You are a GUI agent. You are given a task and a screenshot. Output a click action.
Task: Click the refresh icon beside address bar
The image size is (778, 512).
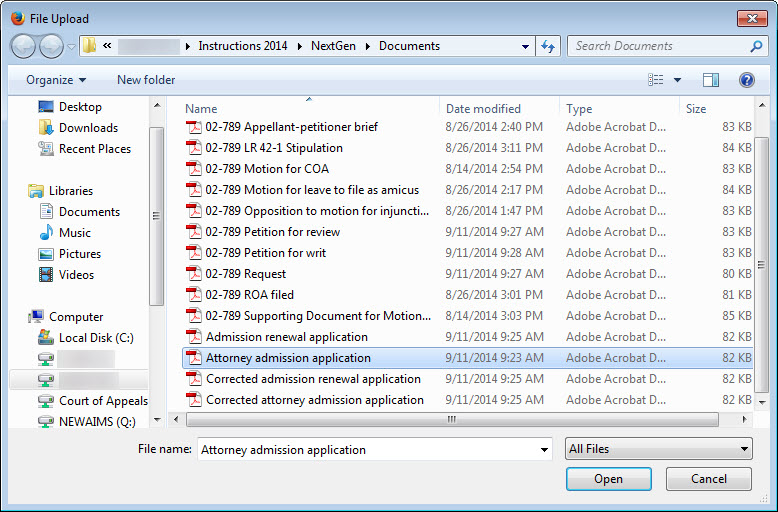click(x=548, y=46)
